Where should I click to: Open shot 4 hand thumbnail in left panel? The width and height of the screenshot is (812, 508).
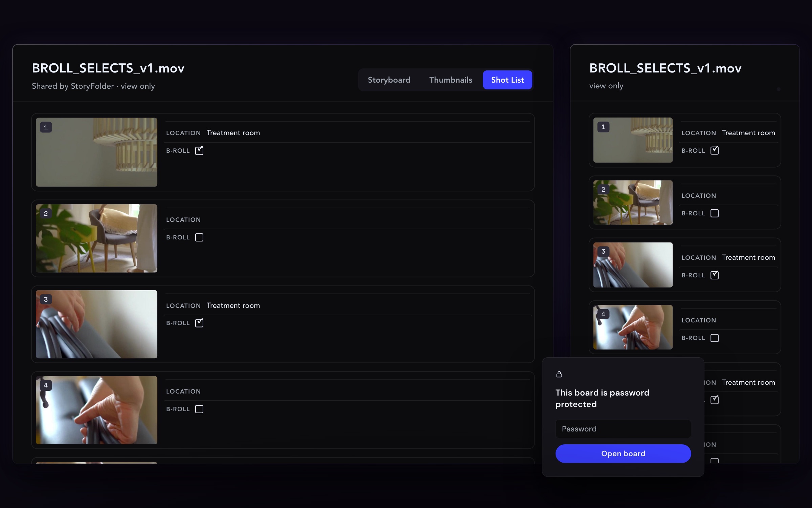(96, 410)
